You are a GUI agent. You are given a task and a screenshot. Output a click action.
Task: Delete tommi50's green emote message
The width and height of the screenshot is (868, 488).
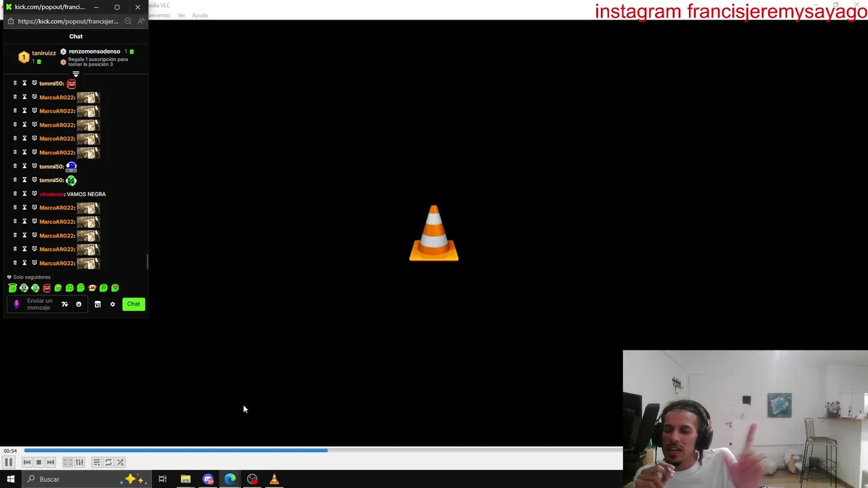pyautogui.click(x=15, y=180)
